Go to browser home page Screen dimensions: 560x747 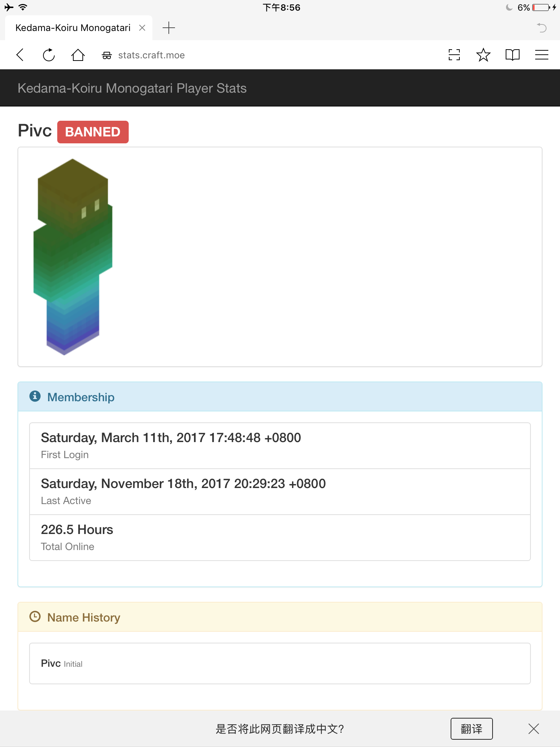(78, 55)
